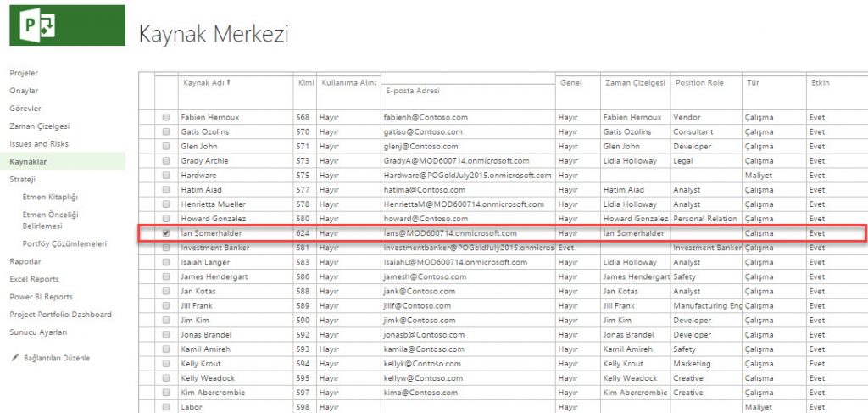
Task: Click the Issues and Risks link
Action: 39,144
